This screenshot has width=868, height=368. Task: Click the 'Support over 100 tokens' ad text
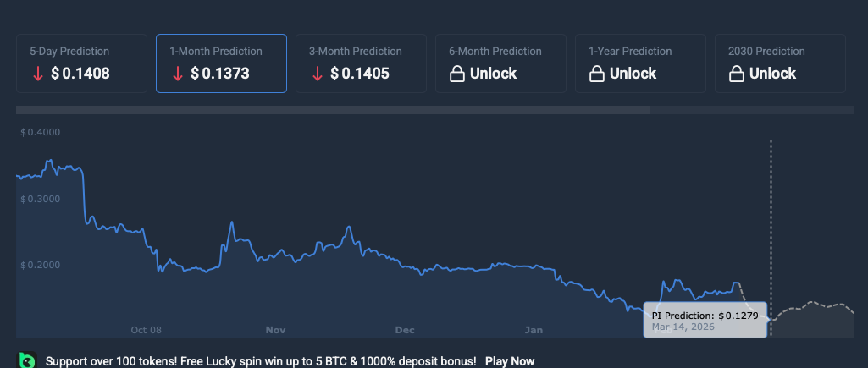click(261, 361)
